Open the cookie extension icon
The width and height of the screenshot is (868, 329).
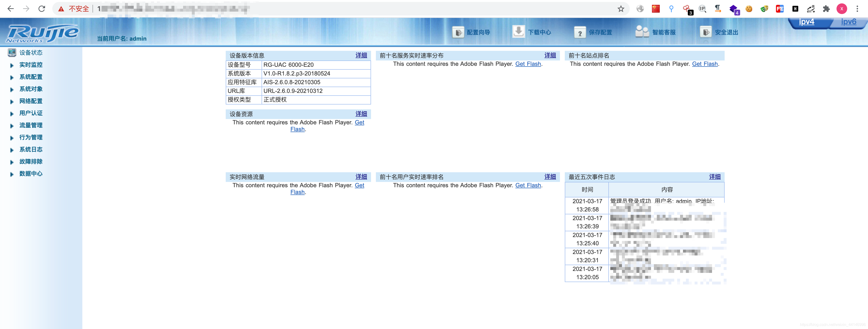click(749, 9)
